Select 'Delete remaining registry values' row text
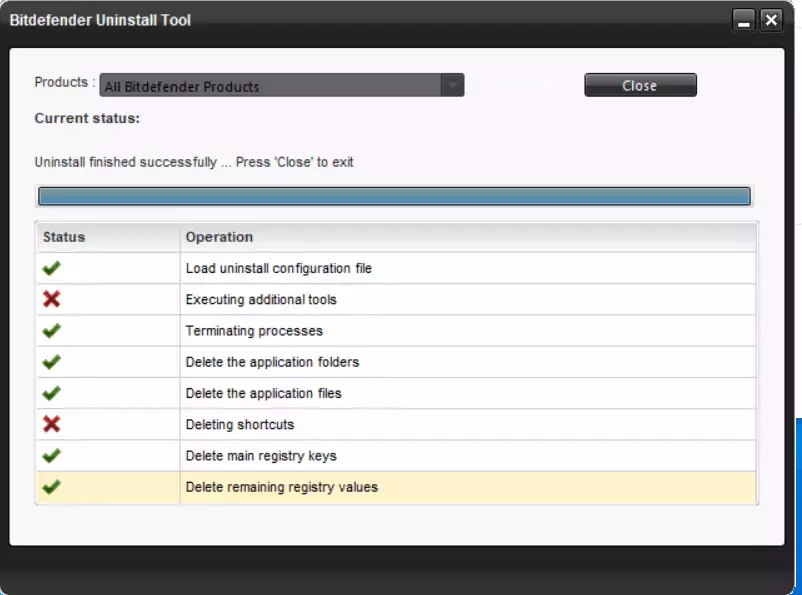The image size is (802, 595). pos(282,487)
